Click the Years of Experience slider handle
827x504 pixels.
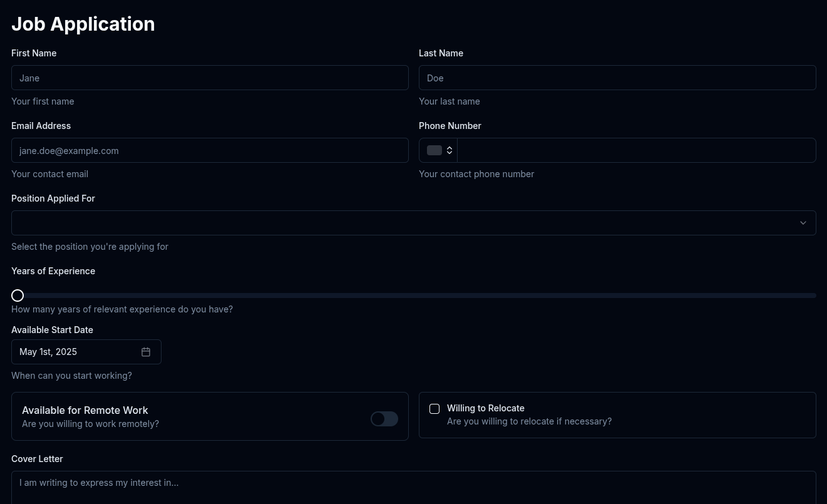(x=18, y=296)
